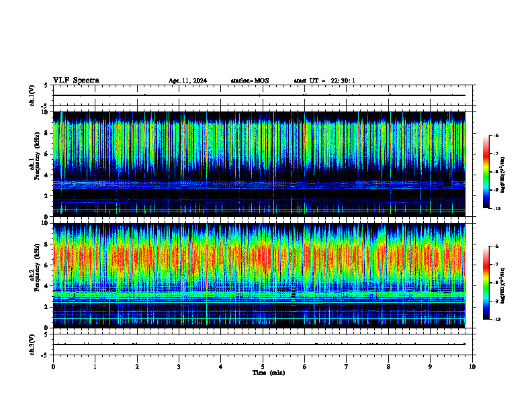Click the ch.2 "Frequency (kHz)" axis label
The image size is (532, 411).
[38, 267]
